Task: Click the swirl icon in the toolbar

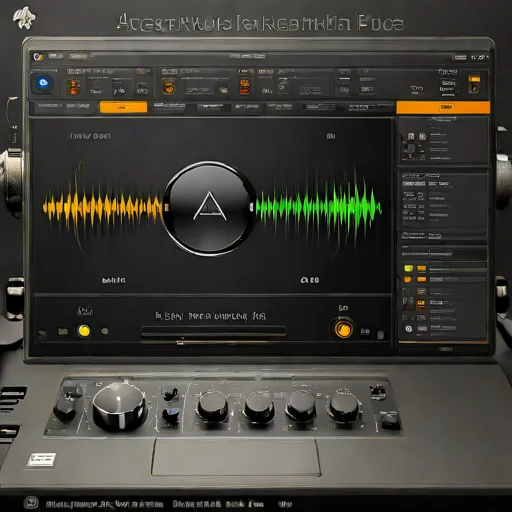Action: (283, 85)
